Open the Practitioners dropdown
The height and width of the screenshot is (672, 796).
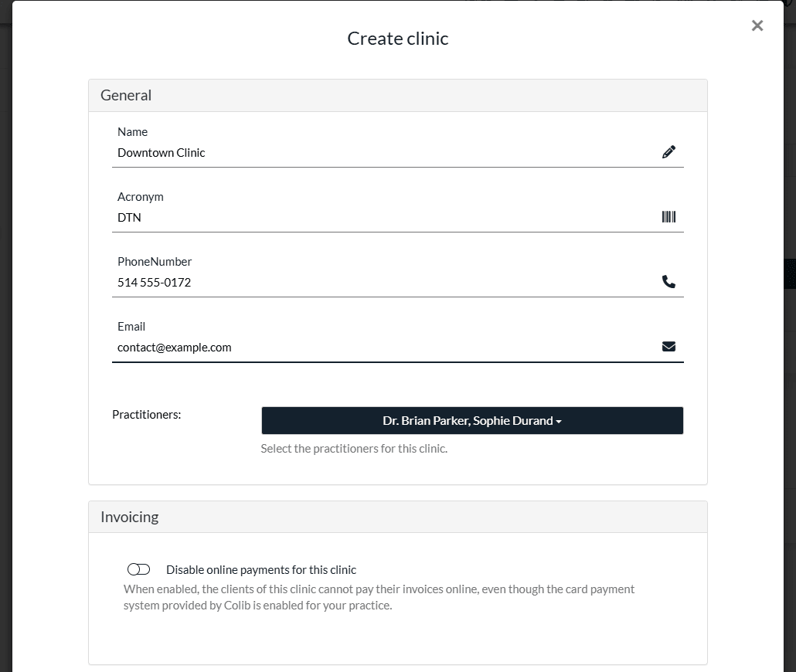click(x=472, y=420)
